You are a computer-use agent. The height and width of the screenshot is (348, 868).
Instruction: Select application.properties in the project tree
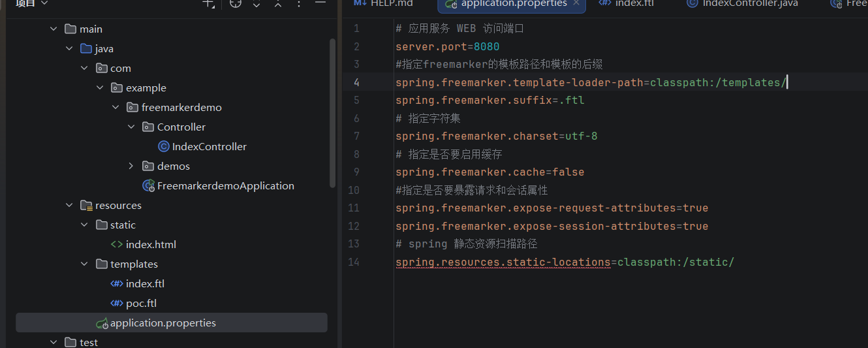coord(172,323)
